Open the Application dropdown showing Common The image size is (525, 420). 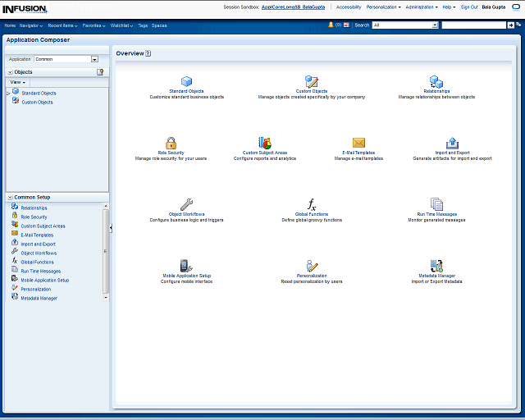pyautogui.click(x=94, y=59)
